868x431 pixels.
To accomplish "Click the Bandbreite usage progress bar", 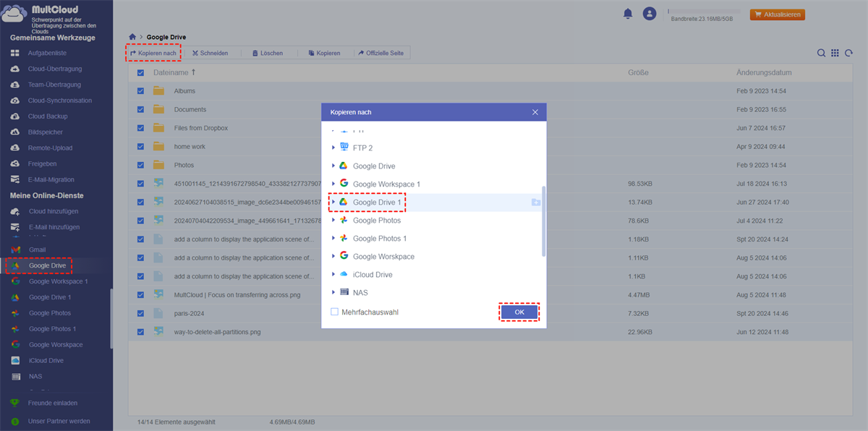I will tap(705, 12).
